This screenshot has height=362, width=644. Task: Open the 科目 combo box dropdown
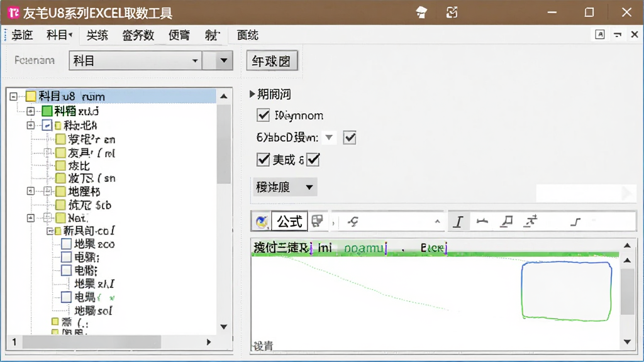tap(195, 61)
